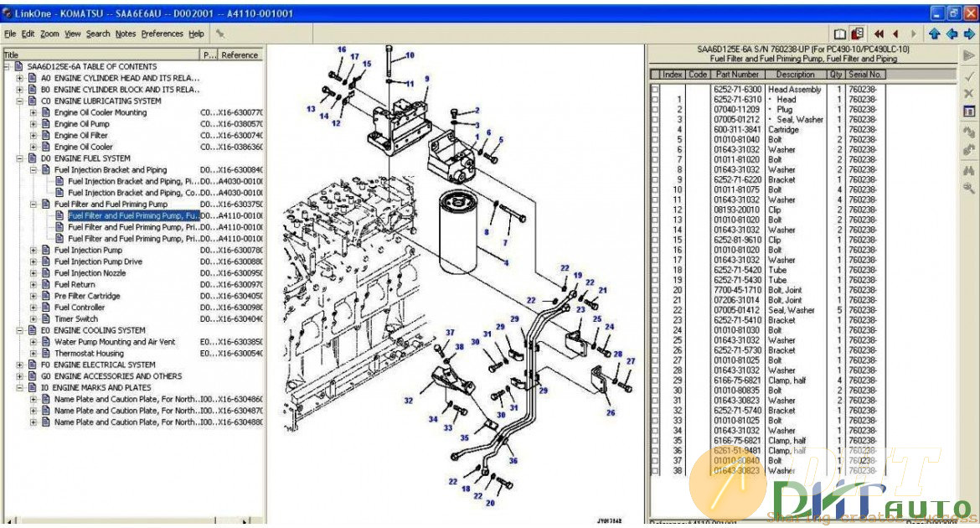Click the checkmark icon in right sidebar

(x=969, y=77)
